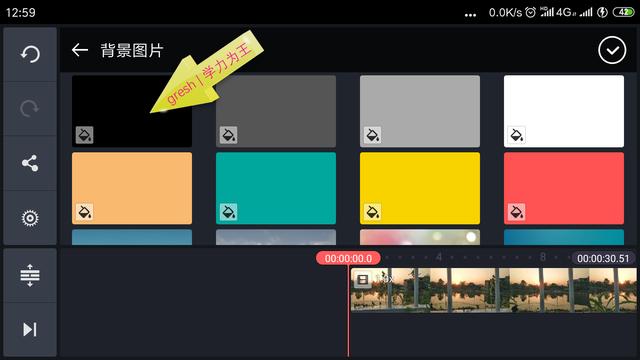
Task: Select the yellow background swatch
Action: 420,188
